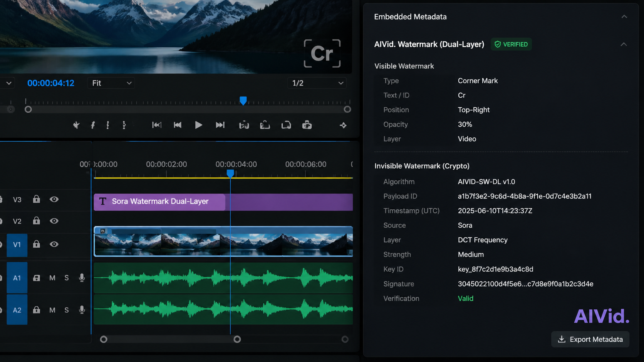Toggle lock on A2 track
Viewport: 644px width, 362px height.
36,310
